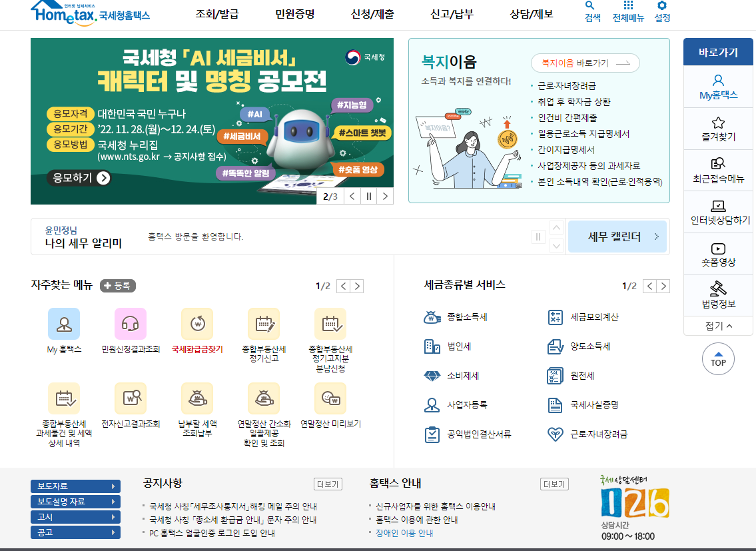Show previous 세무 알리미 notice (up arrow)
This screenshot has width=756, height=551.
coord(556,228)
